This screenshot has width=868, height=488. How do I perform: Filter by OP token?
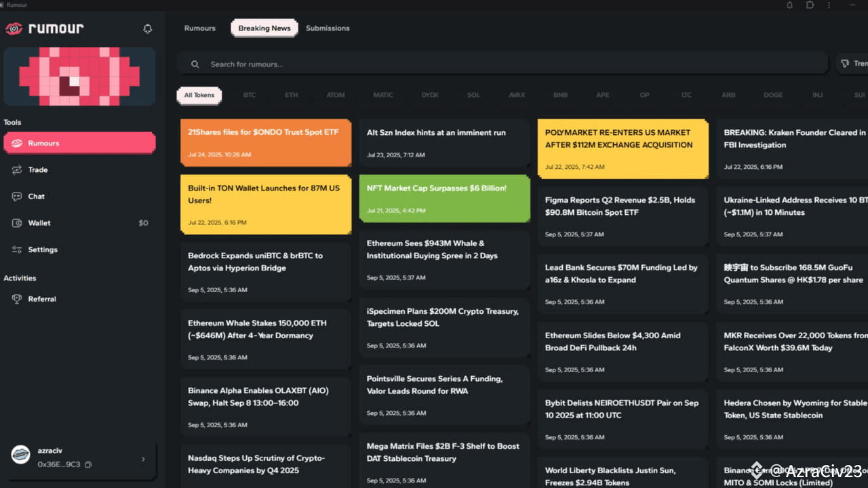(x=645, y=95)
